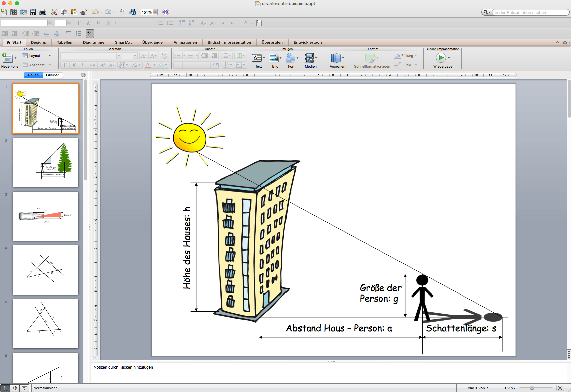Select the 'Abstand Haus – Person: a' label
Screen dimensions: 571x392
(x=339, y=328)
